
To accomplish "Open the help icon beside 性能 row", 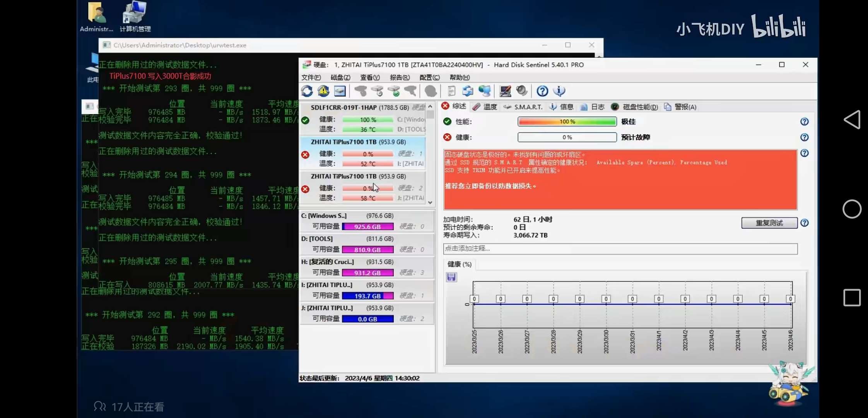I will click(805, 122).
